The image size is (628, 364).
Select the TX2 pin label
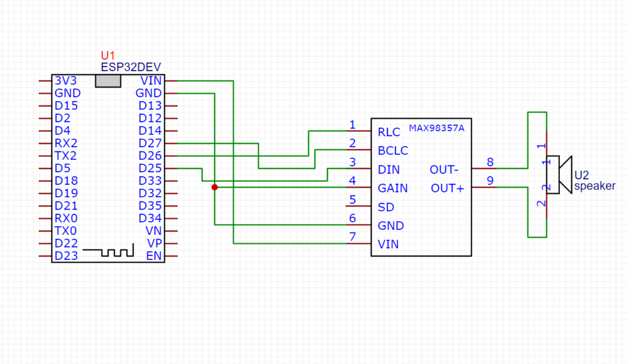[x=66, y=156]
